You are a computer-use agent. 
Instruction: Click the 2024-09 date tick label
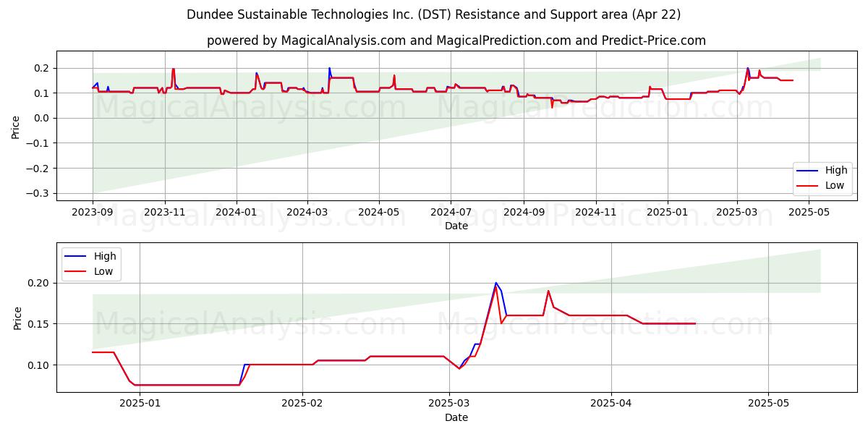pos(524,213)
